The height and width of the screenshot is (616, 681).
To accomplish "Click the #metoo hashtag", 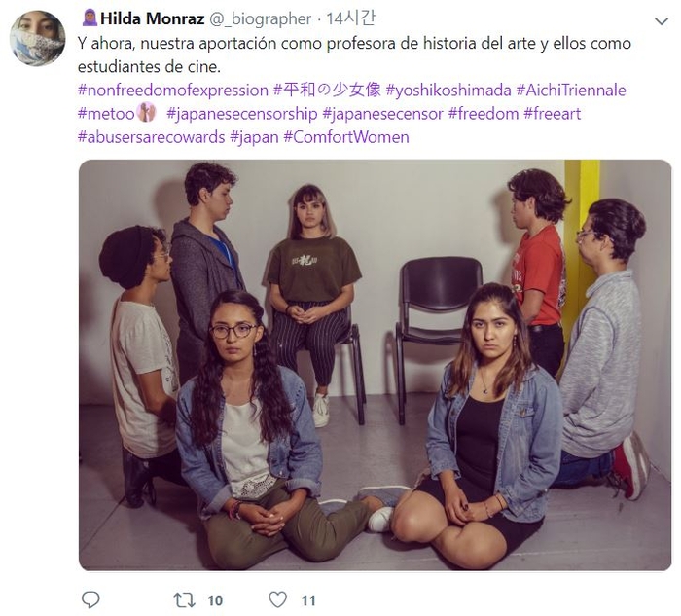I will 106,114.
